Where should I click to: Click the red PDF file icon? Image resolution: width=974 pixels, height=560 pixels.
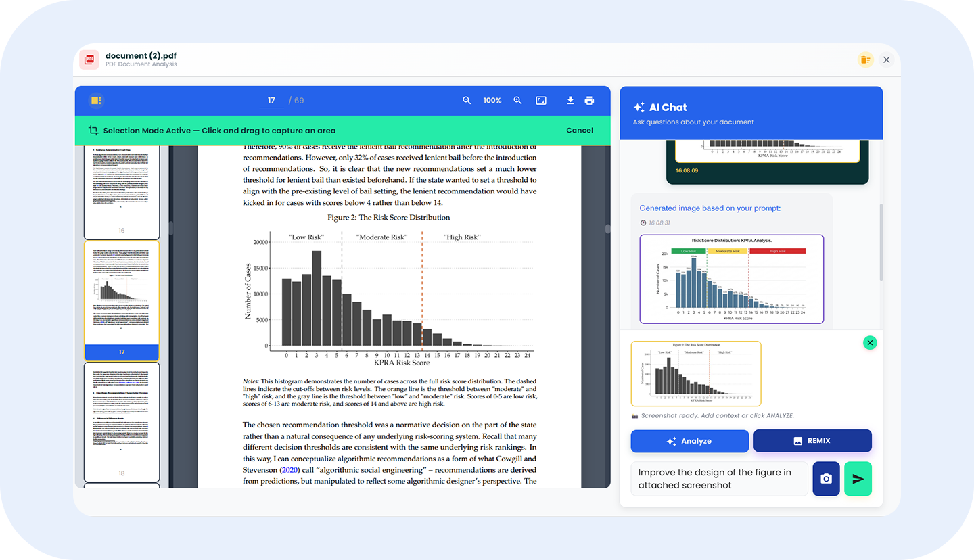[88, 59]
